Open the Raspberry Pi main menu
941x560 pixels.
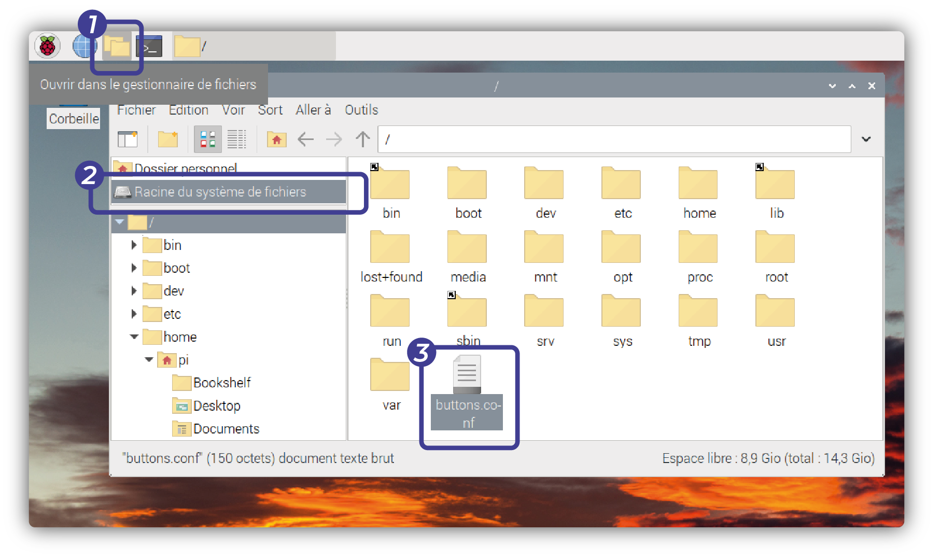tap(48, 46)
